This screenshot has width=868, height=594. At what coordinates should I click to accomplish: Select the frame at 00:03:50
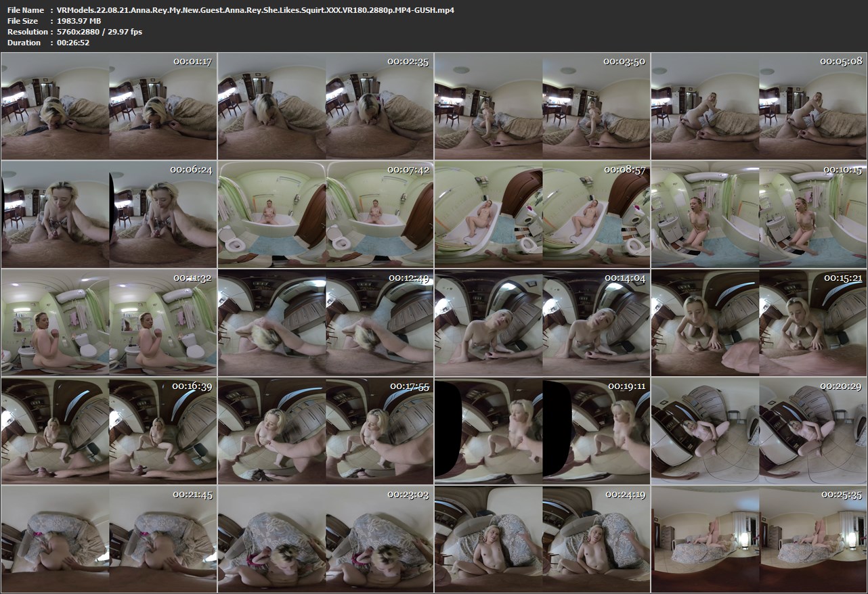point(542,106)
